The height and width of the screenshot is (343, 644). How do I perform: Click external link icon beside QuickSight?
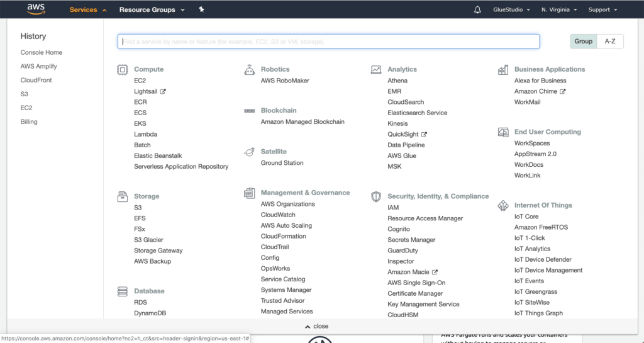tap(425, 134)
